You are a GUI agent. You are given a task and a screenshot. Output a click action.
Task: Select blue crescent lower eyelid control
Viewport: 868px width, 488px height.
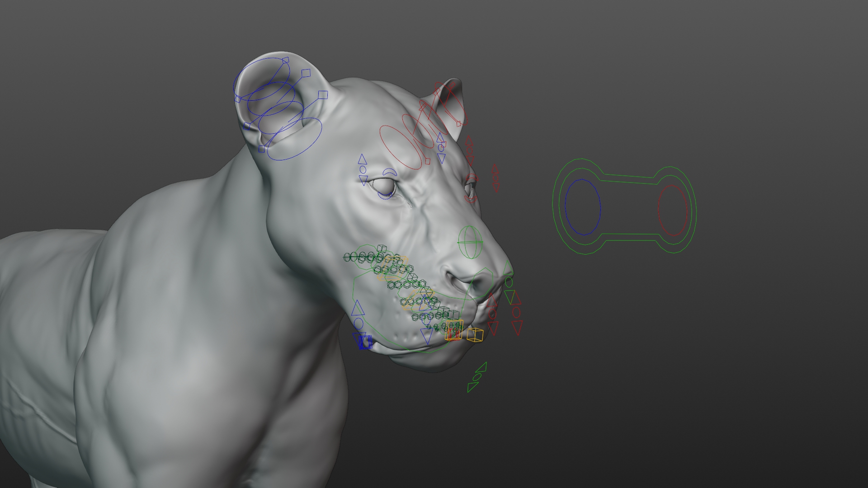coord(385,196)
